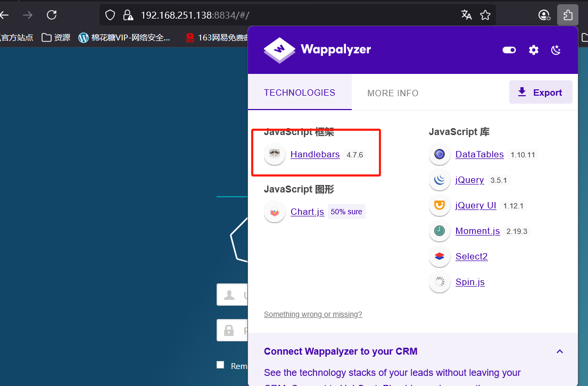Select the TECHNOLOGIES tab
Viewport: 588px width, 386px height.
[300, 93]
